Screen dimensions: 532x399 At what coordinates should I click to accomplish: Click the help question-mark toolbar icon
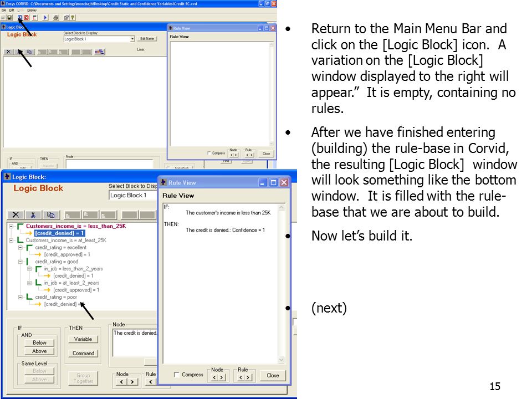pos(73,18)
